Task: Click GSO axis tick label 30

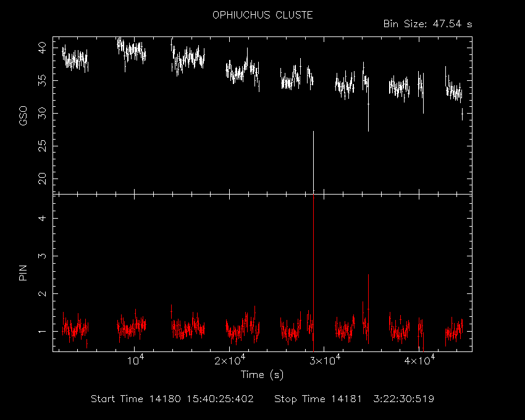Action: [x=43, y=113]
